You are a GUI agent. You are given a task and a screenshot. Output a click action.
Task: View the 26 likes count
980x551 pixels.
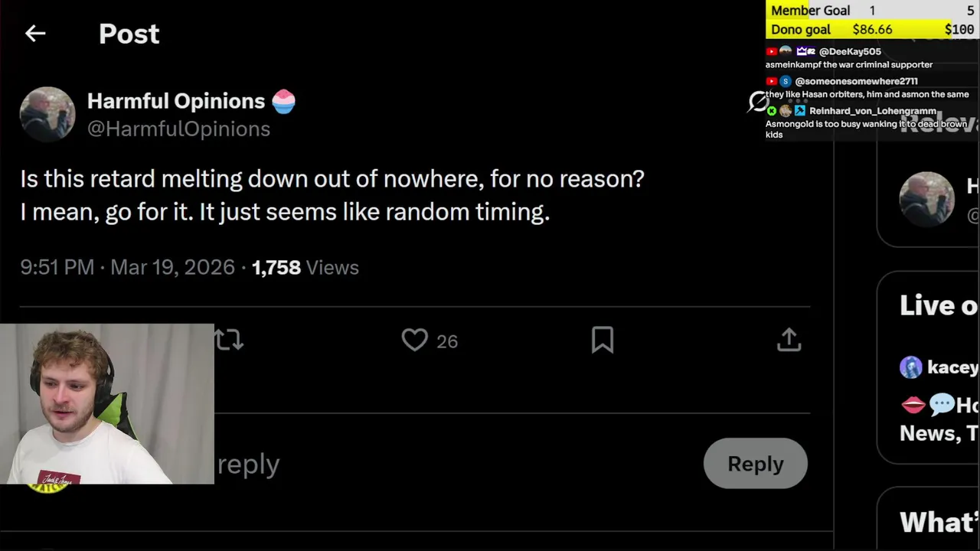point(447,341)
